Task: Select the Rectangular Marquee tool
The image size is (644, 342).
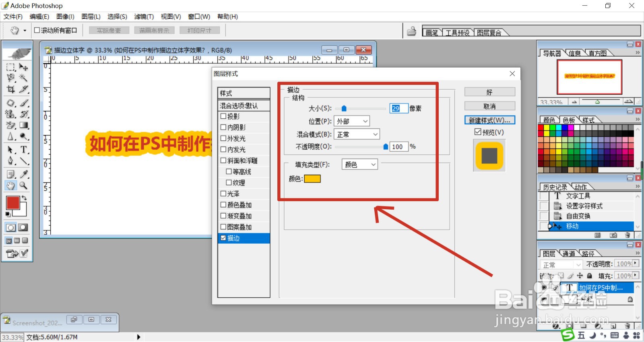Action: click(11, 67)
